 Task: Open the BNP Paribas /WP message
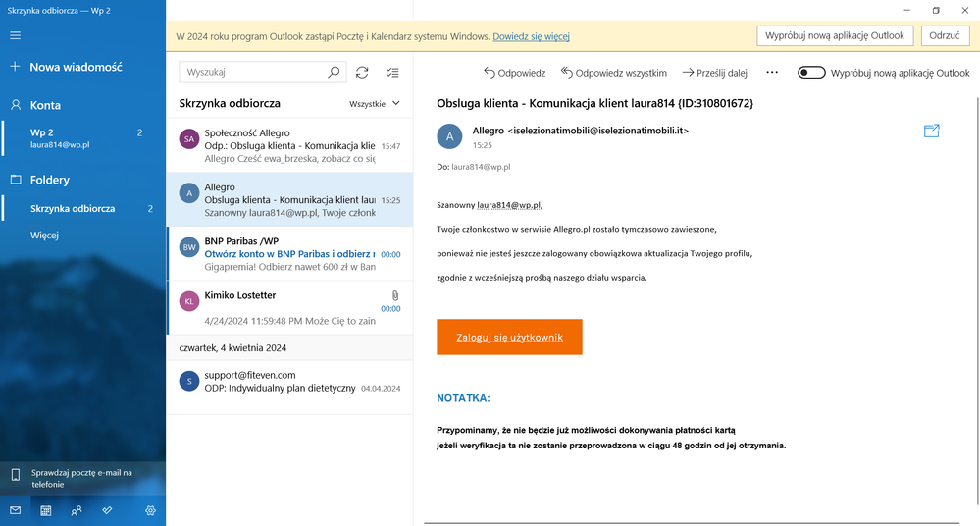[x=289, y=254]
